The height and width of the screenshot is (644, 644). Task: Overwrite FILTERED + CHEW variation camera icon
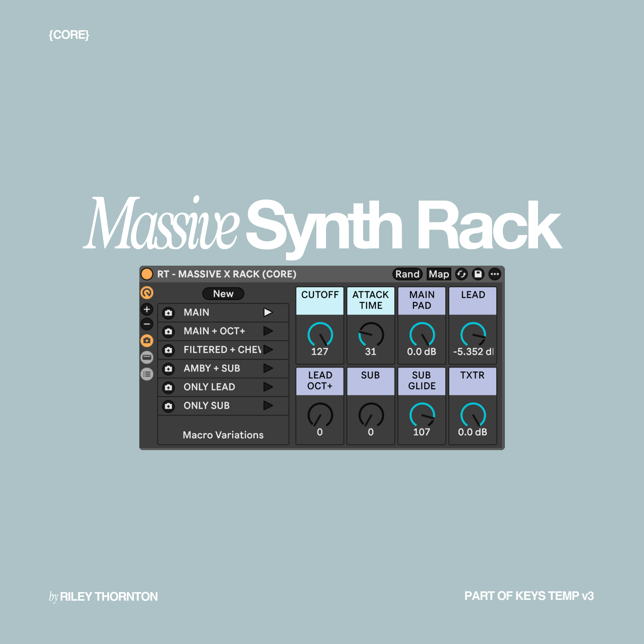pyautogui.click(x=168, y=350)
